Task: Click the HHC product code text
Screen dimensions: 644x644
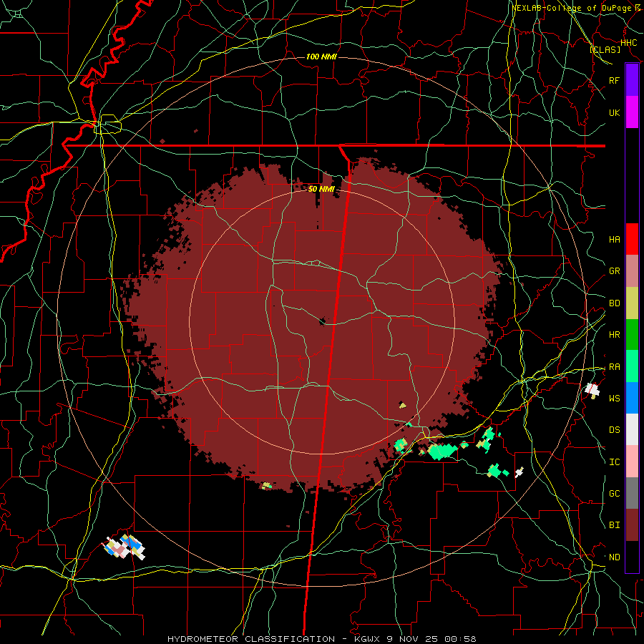Action: [628, 43]
